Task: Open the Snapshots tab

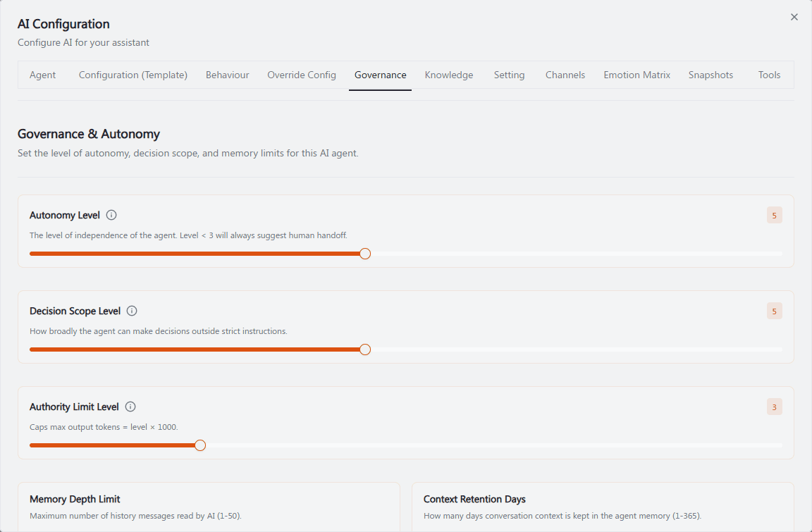Action: pos(711,75)
